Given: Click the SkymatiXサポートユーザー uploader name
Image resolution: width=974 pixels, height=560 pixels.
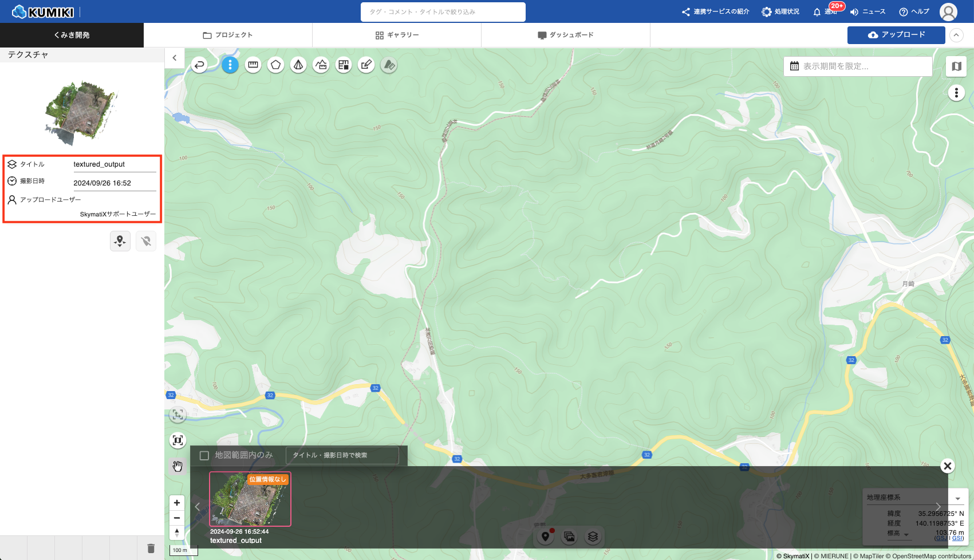Looking at the screenshot, I should click(x=118, y=214).
